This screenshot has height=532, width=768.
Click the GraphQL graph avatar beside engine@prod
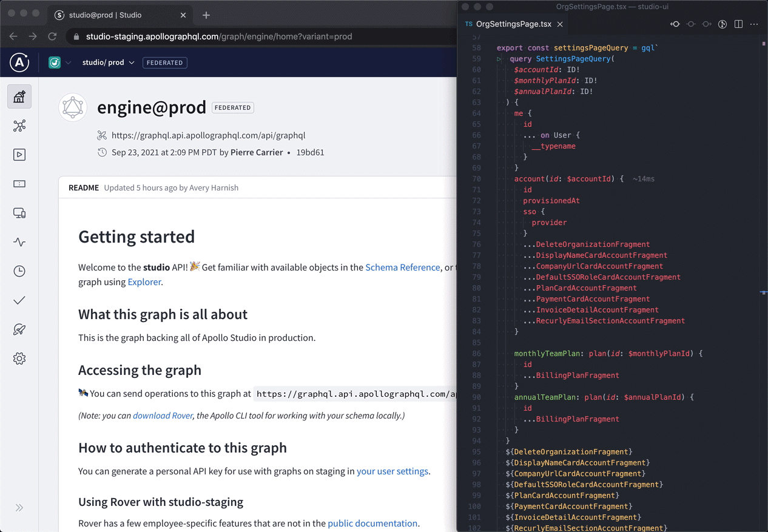pos(73,107)
